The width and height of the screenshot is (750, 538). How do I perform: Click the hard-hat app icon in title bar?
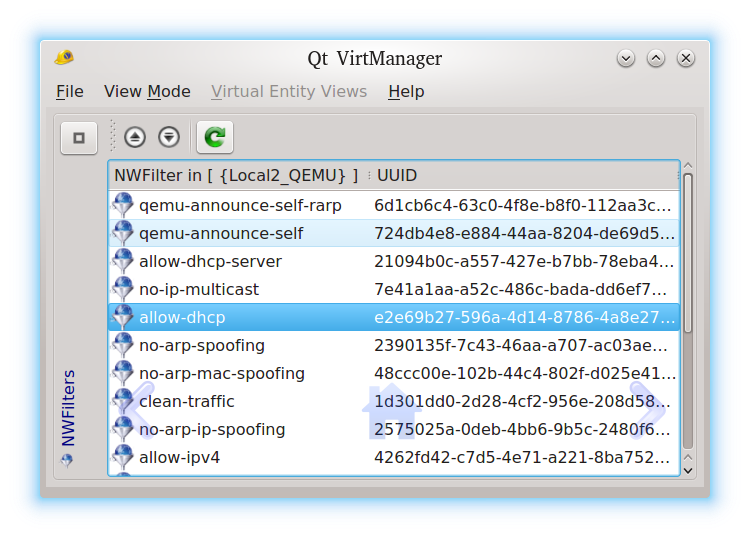(x=65, y=57)
